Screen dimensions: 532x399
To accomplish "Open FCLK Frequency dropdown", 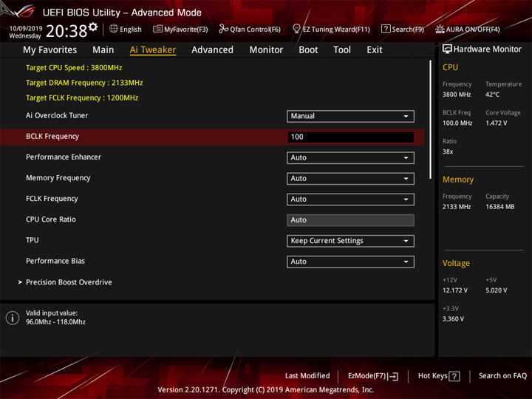I will pyautogui.click(x=350, y=199).
